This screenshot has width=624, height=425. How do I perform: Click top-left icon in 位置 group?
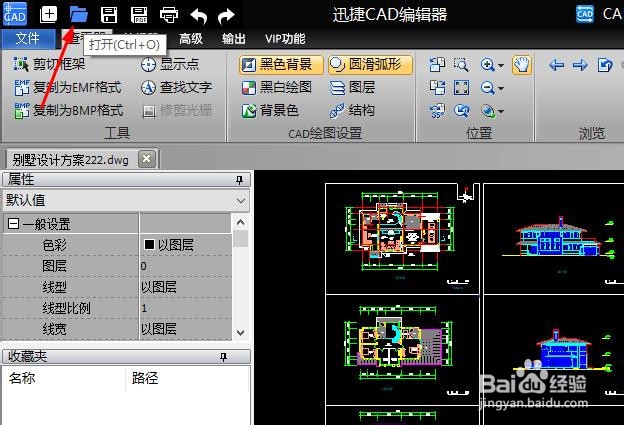[x=437, y=64]
